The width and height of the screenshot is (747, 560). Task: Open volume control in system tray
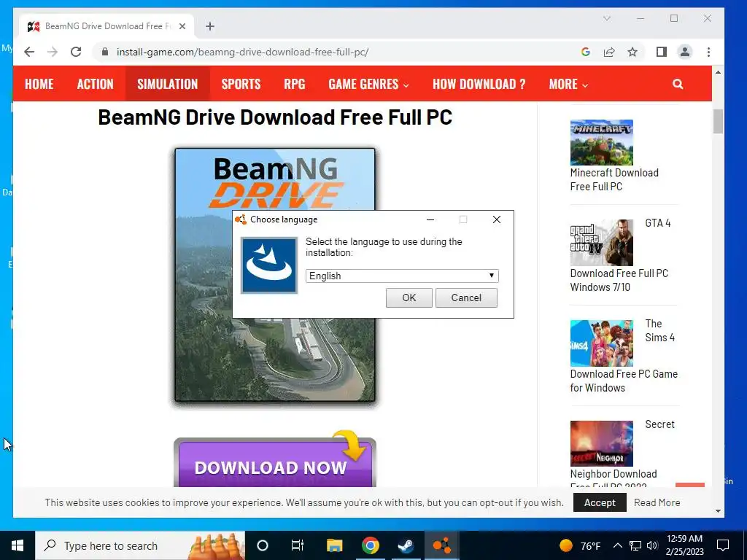click(x=652, y=545)
